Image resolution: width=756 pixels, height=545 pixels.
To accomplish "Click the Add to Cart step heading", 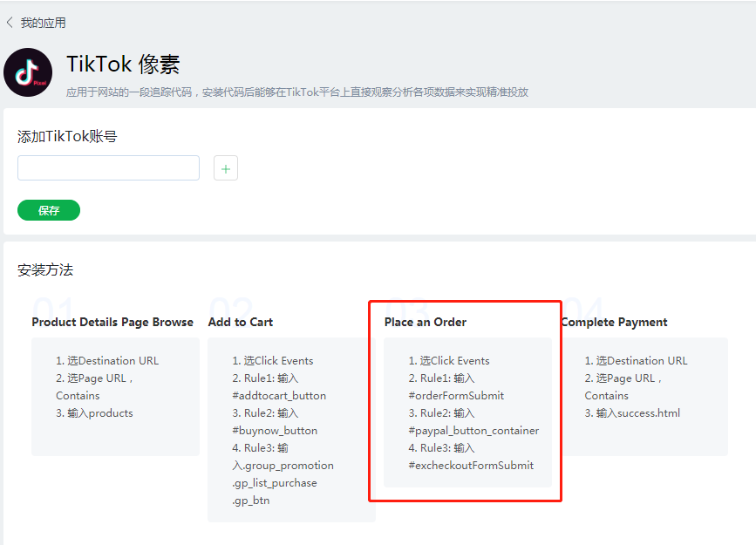I will click(x=241, y=322).
